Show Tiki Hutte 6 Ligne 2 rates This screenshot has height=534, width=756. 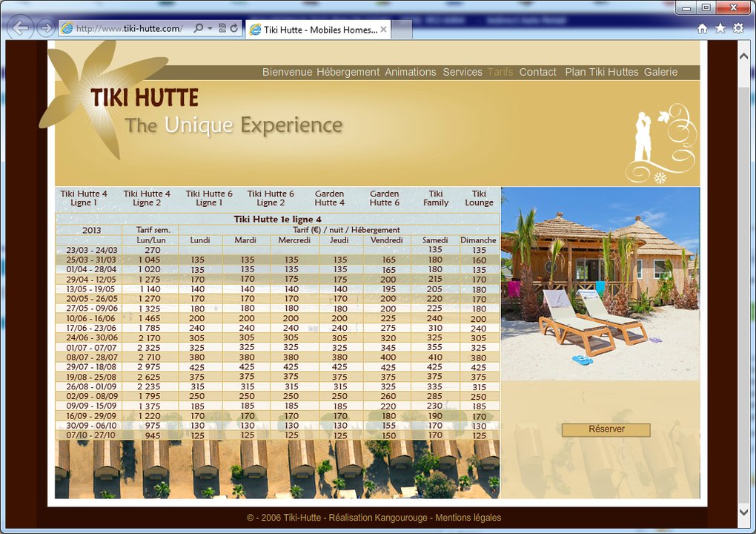point(271,198)
